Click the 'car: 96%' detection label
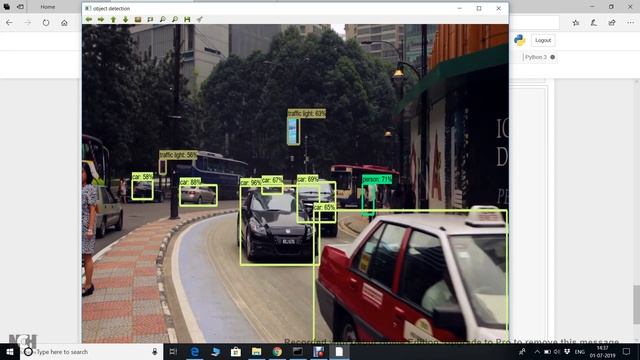The height and width of the screenshot is (360, 640). coord(250,182)
